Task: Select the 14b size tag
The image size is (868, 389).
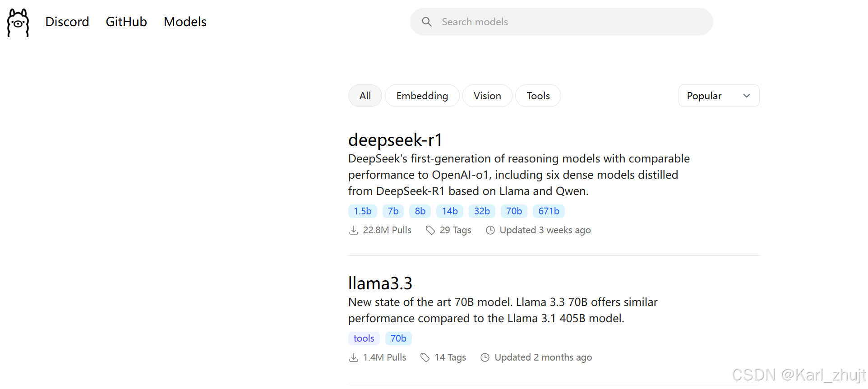Action: click(450, 211)
